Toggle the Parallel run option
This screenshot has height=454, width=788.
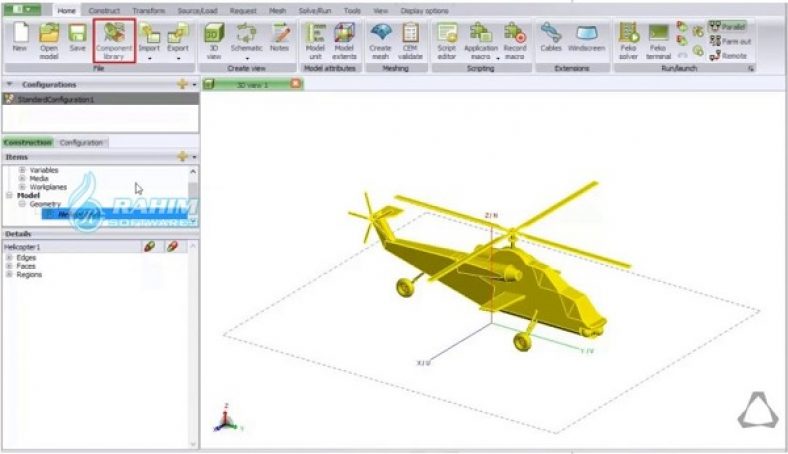coord(728,27)
